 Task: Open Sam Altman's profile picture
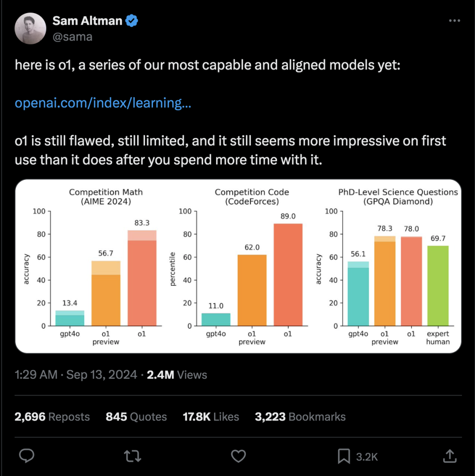coord(30,28)
